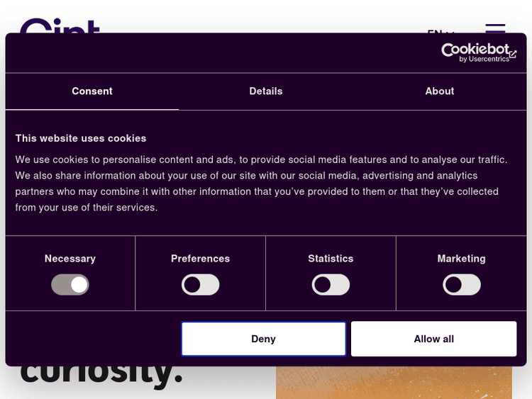Click the Marketing category label
532x399 pixels.
click(x=462, y=259)
